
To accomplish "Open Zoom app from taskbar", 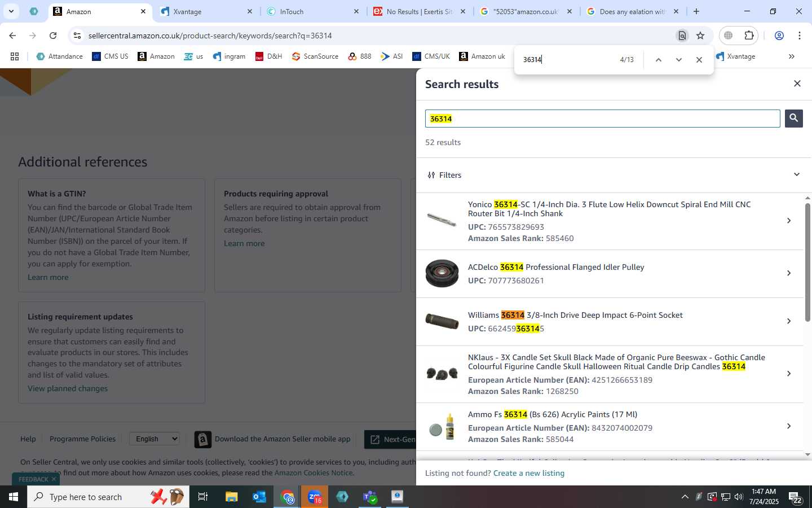I will tap(315, 497).
